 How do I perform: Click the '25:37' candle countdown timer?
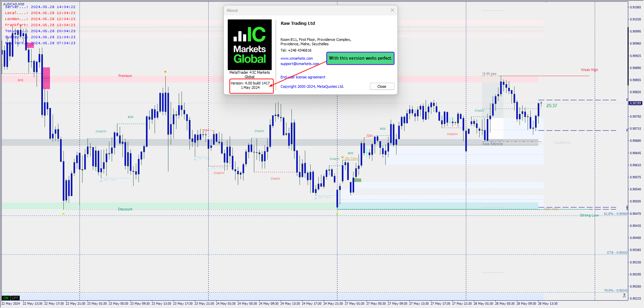pyautogui.click(x=551, y=106)
